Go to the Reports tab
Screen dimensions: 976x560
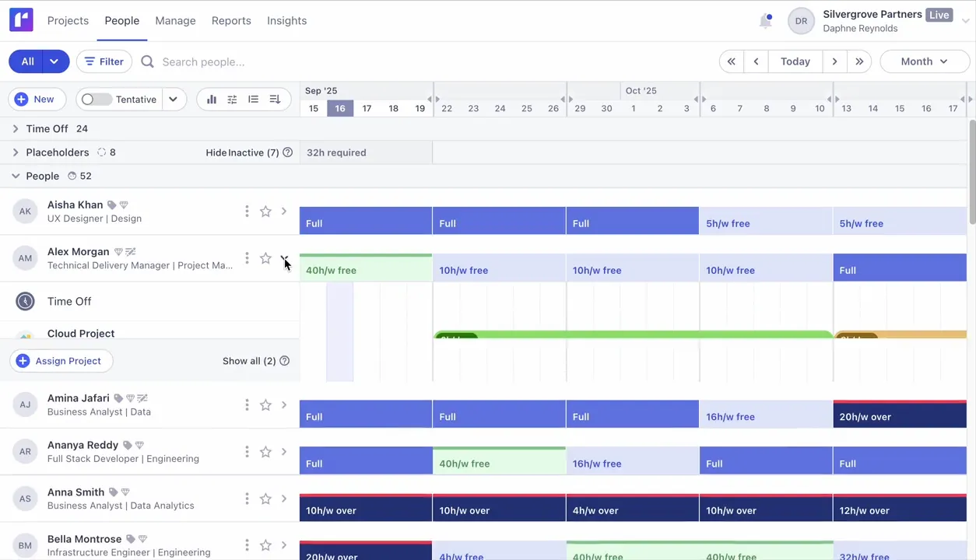point(231,21)
